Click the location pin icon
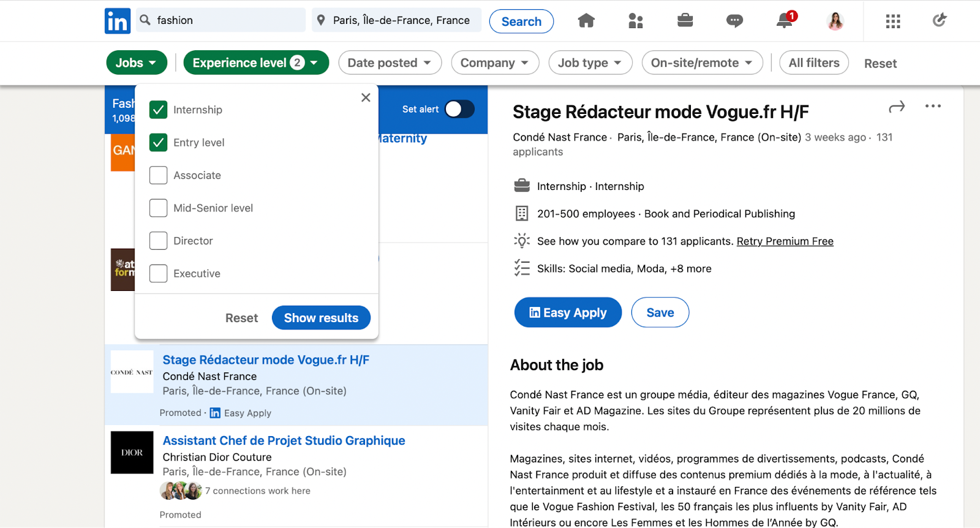 (x=321, y=20)
